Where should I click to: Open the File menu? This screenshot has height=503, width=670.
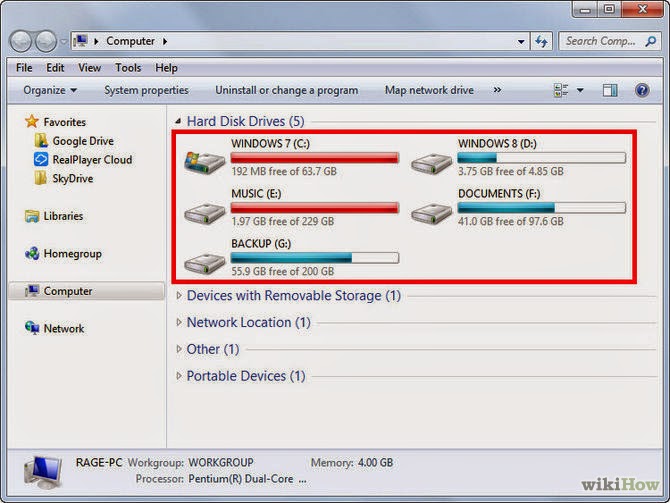pos(24,68)
